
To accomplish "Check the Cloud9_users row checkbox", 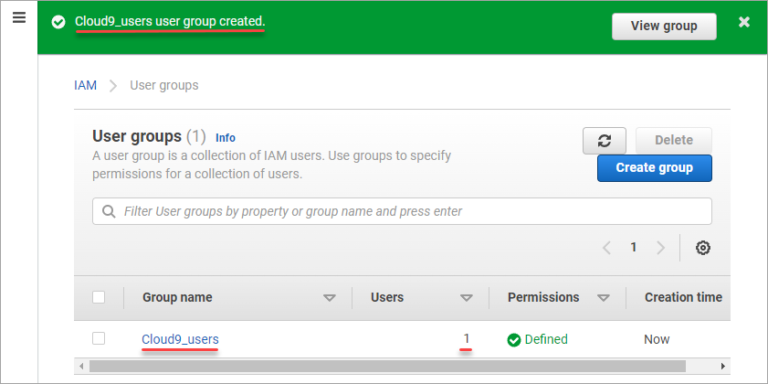I will 98,338.
